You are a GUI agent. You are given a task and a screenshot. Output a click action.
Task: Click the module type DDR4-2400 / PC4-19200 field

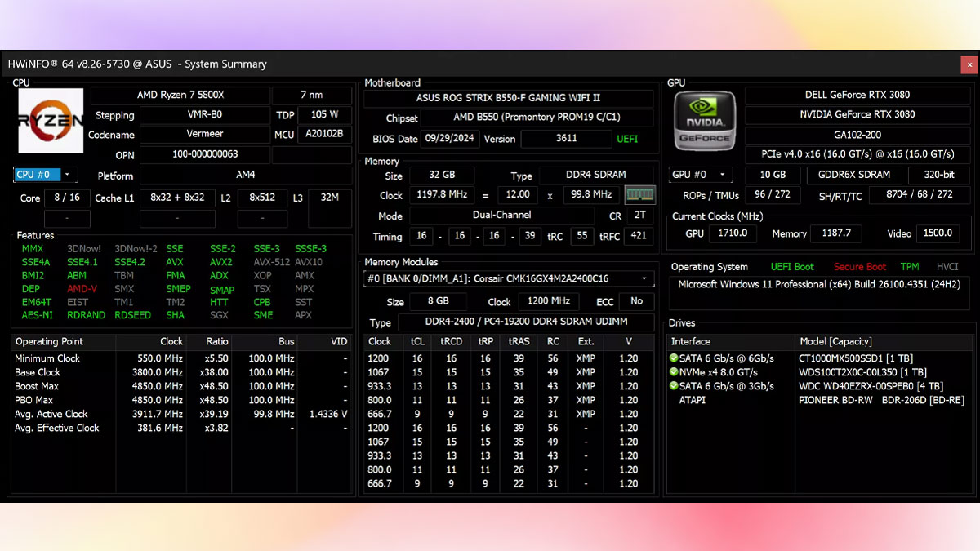(526, 322)
